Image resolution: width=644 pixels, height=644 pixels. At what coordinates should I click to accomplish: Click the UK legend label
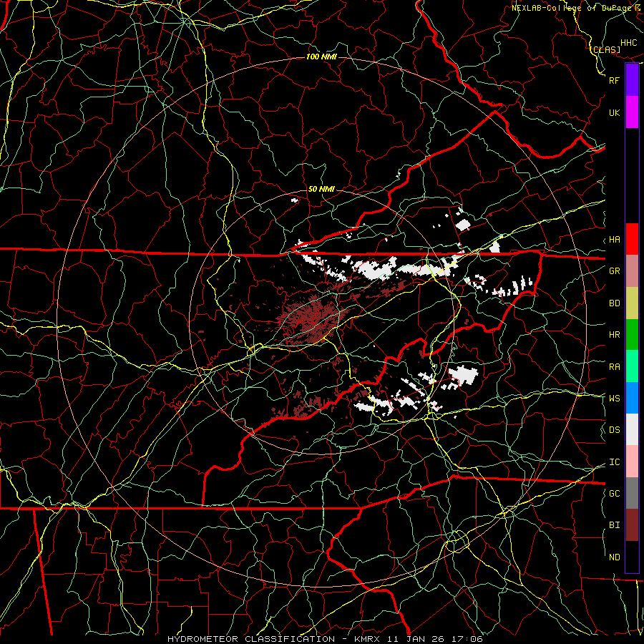tap(614, 112)
